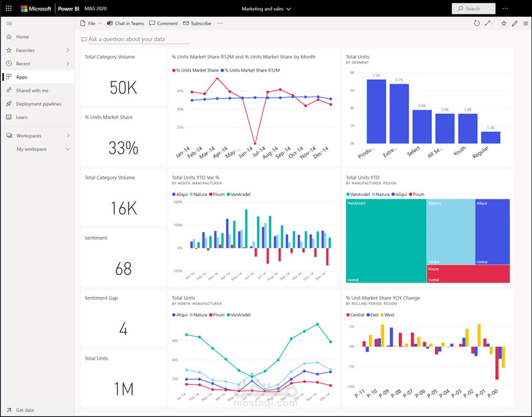Image resolution: width=532 pixels, height=417 pixels.
Task: Mark dashboard as favorite with star icon
Action: click(504, 23)
